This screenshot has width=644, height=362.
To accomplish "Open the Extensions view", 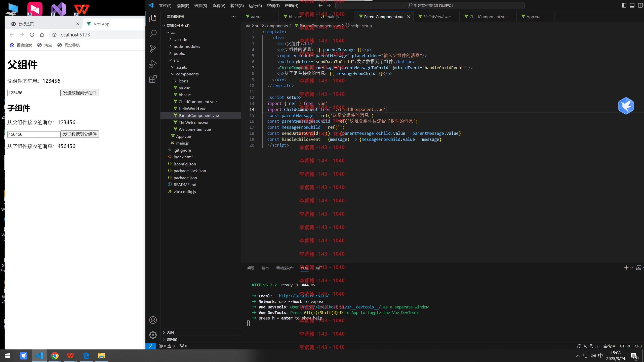I will (x=153, y=79).
